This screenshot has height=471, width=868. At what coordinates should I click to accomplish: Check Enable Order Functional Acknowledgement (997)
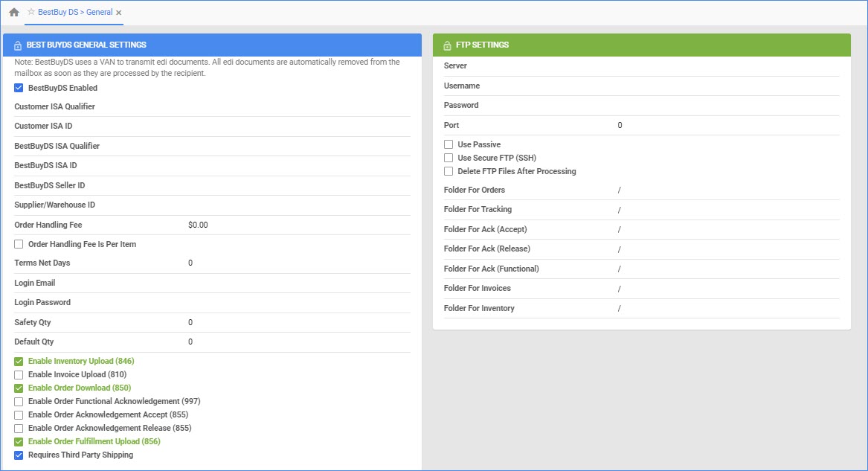pyautogui.click(x=19, y=402)
